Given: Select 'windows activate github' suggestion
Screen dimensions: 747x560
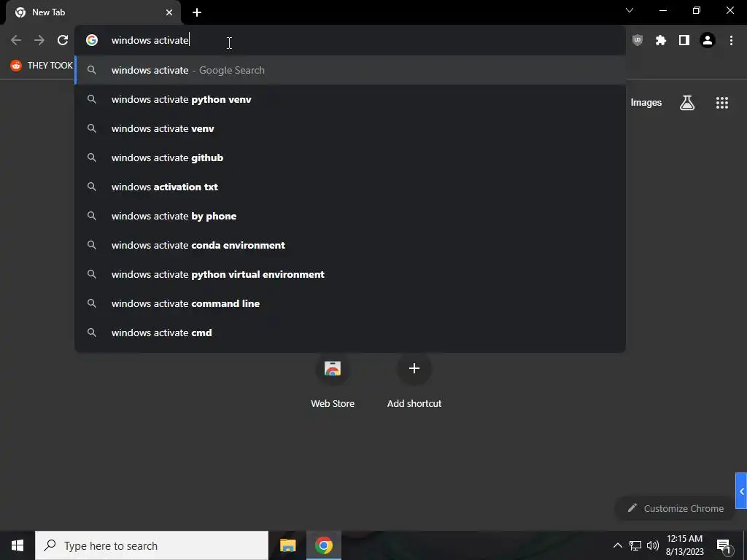Looking at the screenshot, I should tap(350, 157).
